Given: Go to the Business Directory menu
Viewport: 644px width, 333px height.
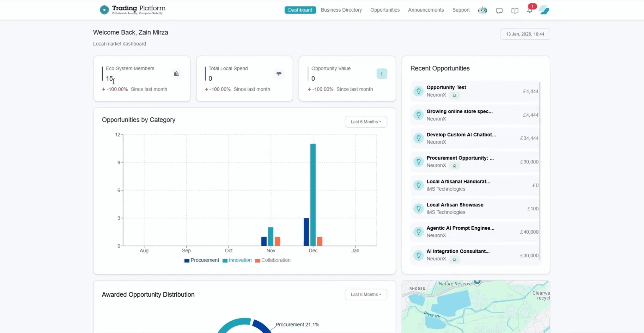Looking at the screenshot, I should tap(341, 10).
